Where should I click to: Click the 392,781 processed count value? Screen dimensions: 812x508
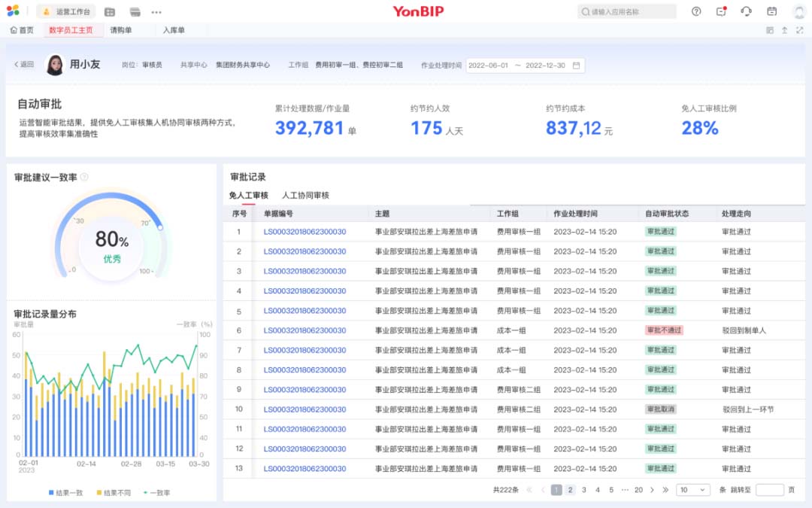pos(309,128)
